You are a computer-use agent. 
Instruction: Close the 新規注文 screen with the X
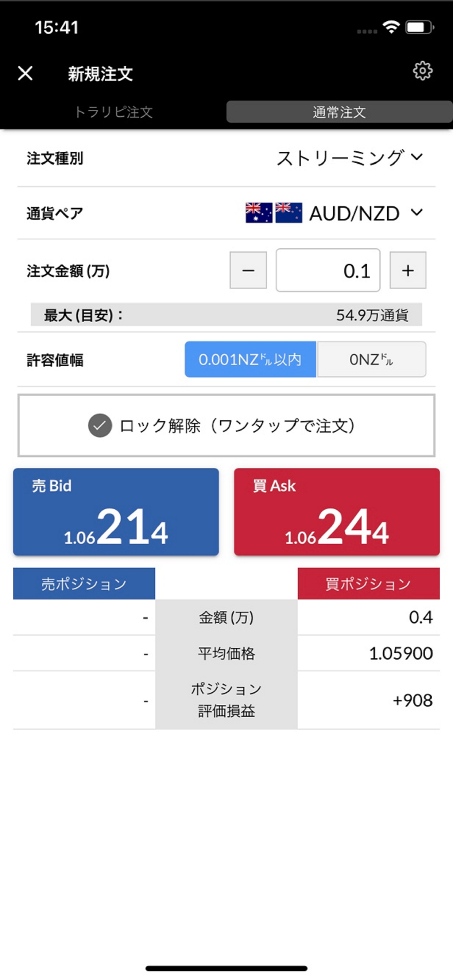click(x=25, y=73)
